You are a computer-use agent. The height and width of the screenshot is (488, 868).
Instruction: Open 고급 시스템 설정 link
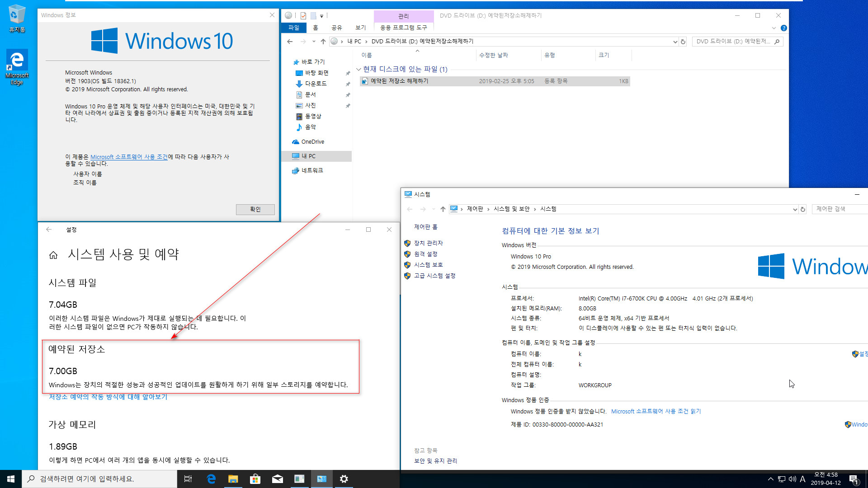(434, 276)
